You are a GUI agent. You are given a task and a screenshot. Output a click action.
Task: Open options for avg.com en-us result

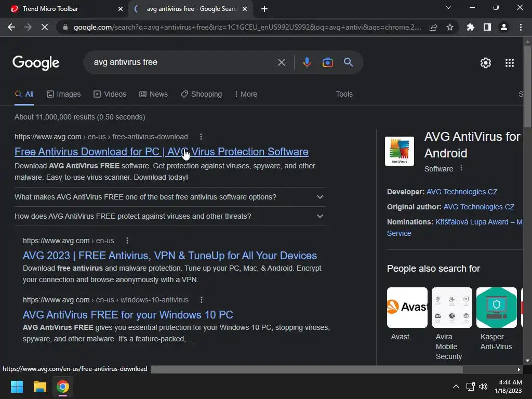127,241
